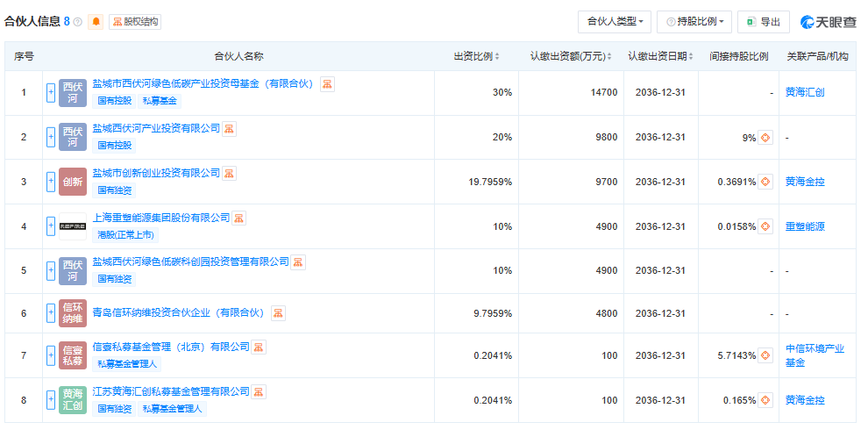Click equity structure icon beside 青岛信环纳维投资合伙企业
The height and width of the screenshot is (437, 868).
pos(278,313)
